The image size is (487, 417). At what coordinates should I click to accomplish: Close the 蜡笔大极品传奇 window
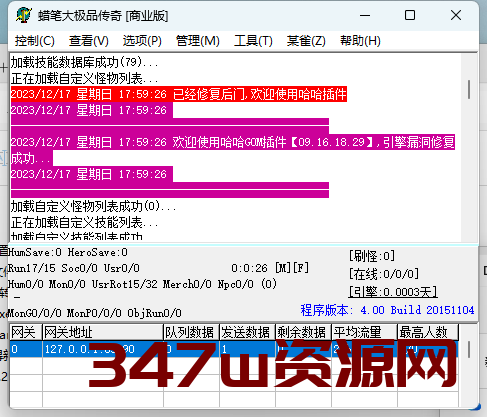pyautogui.click(x=456, y=15)
